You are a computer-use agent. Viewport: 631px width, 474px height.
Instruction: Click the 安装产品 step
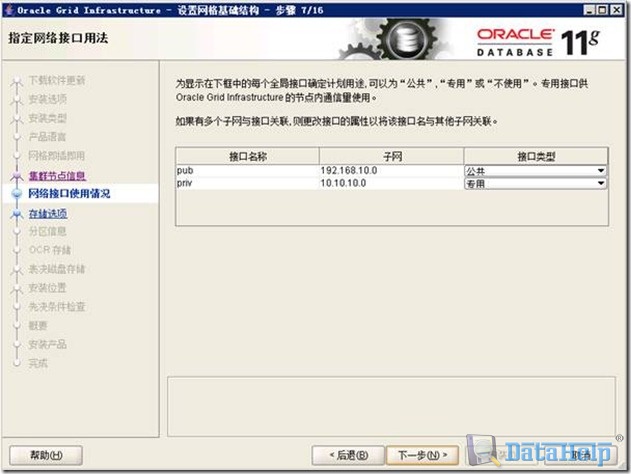click(47, 344)
